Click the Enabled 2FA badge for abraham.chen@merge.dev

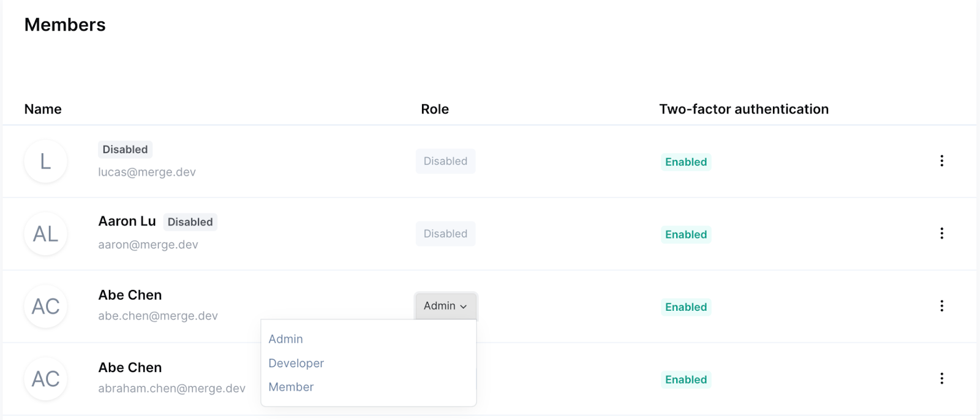(x=686, y=380)
